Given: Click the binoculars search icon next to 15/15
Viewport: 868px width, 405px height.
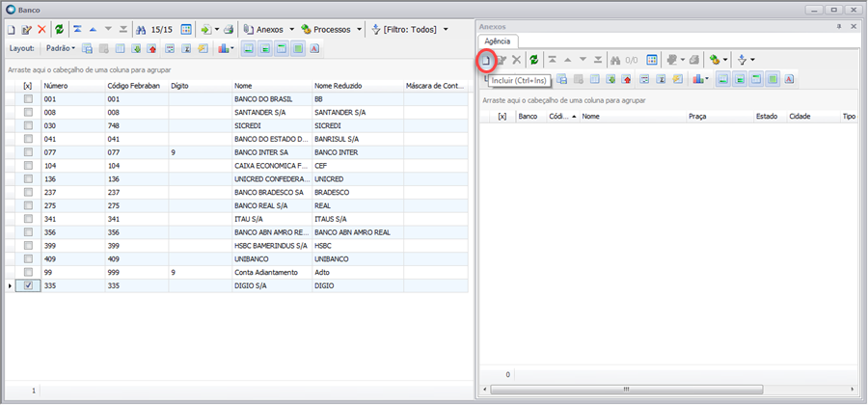Looking at the screenshot, I should coord(141,29).
